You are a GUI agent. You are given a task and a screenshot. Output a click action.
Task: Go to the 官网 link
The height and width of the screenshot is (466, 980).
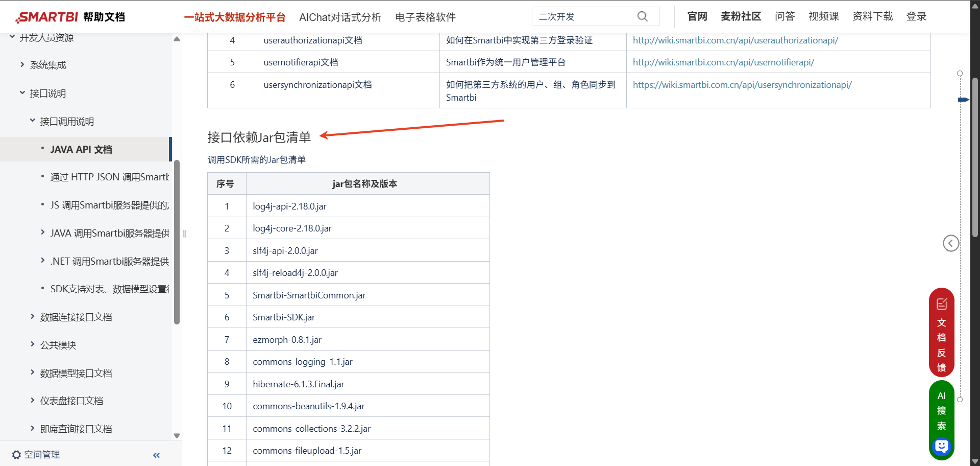(697, 16)
